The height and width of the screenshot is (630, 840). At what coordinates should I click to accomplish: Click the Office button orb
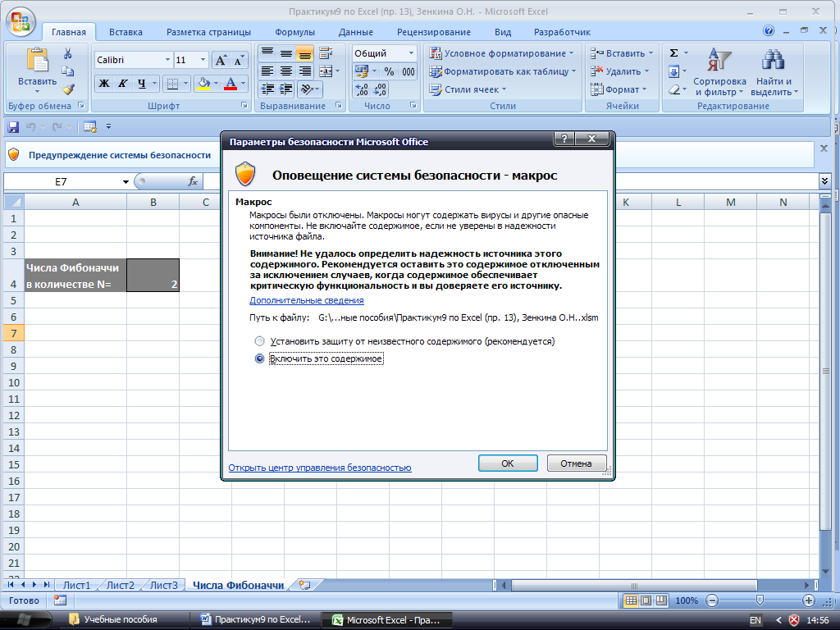21,22
